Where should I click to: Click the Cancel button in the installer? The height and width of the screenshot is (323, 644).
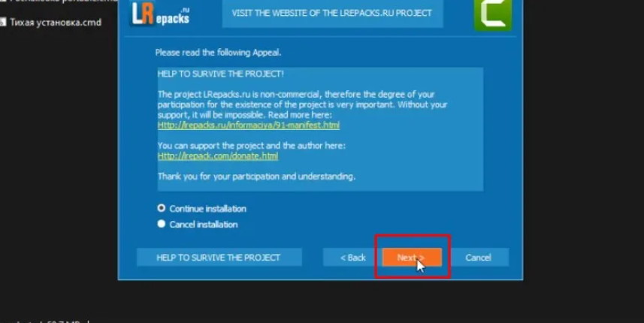click(479, 258)
